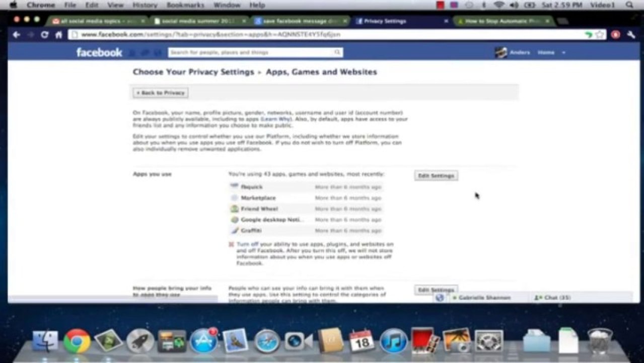Open Spotlight search in the menu bar
The height and width of the screenshot is (363, 644).
click(x=629, y=5)
